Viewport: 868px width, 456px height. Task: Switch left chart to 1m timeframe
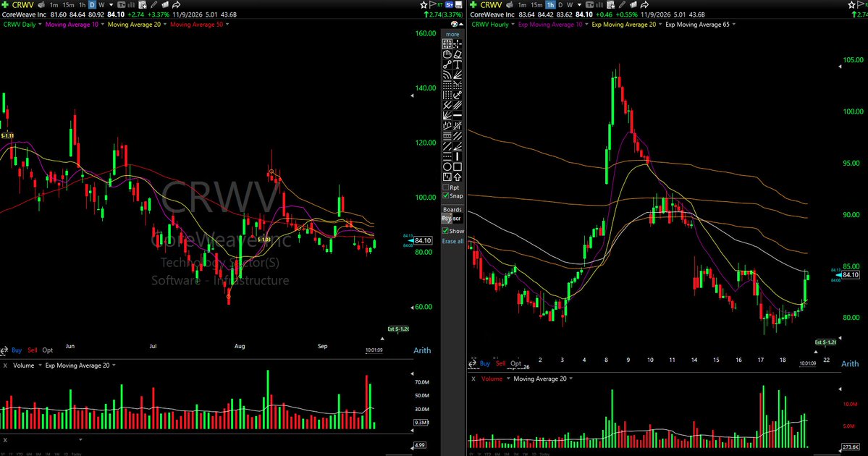[54, 5]
